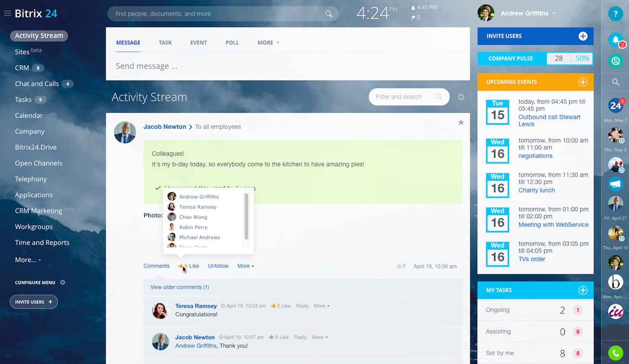This screenshot has height=364, width=629.
Task: Click the plus icon in Upcoming Events
Action: (583, 82)
